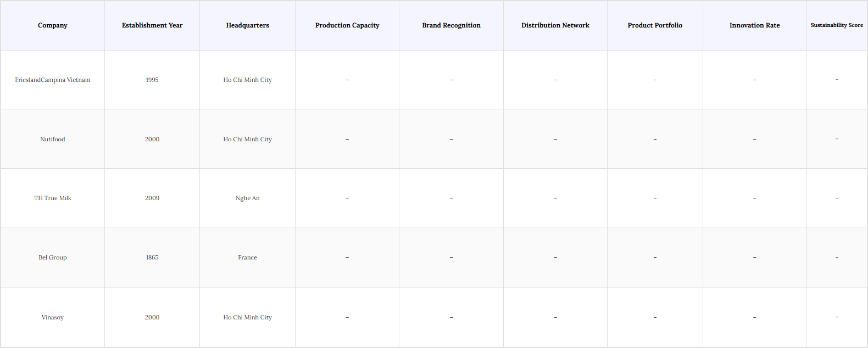This screenshot has height=348, width=868.
Task: Click the Production Capacity column header
Action: tap(347, 25)
